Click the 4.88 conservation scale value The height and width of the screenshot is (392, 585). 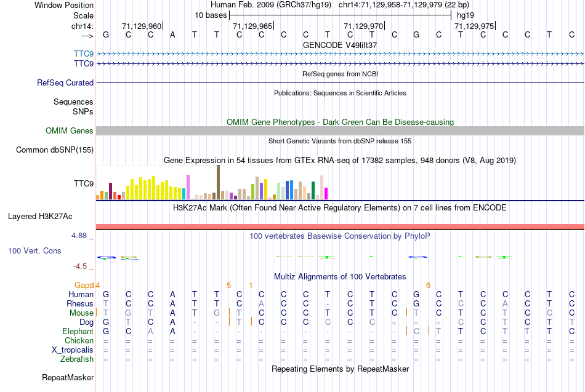[79, 236]
